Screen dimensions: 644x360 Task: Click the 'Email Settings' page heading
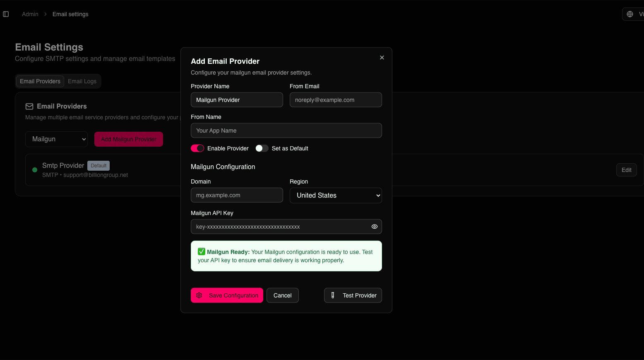49,47
